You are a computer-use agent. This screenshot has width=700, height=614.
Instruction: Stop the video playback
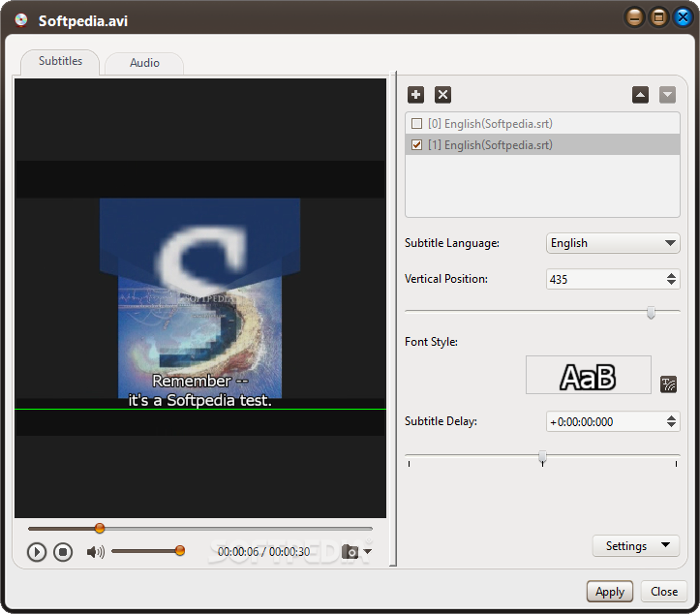(63, 552)
